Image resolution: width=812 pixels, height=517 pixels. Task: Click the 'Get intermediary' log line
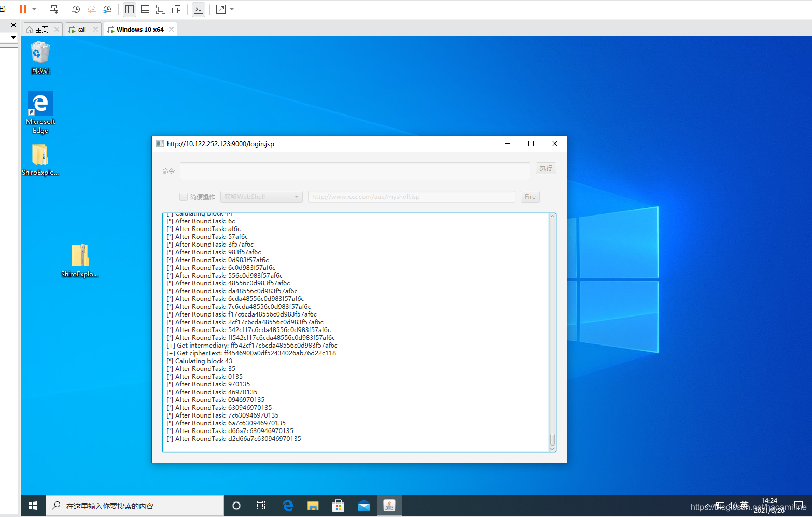[252, 346]
